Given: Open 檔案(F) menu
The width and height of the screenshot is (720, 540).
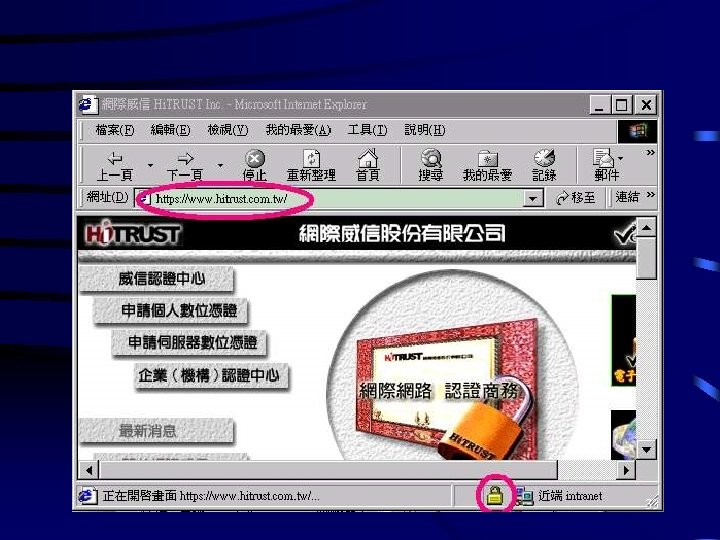Looking at the screenshot, I should [115, 130].
